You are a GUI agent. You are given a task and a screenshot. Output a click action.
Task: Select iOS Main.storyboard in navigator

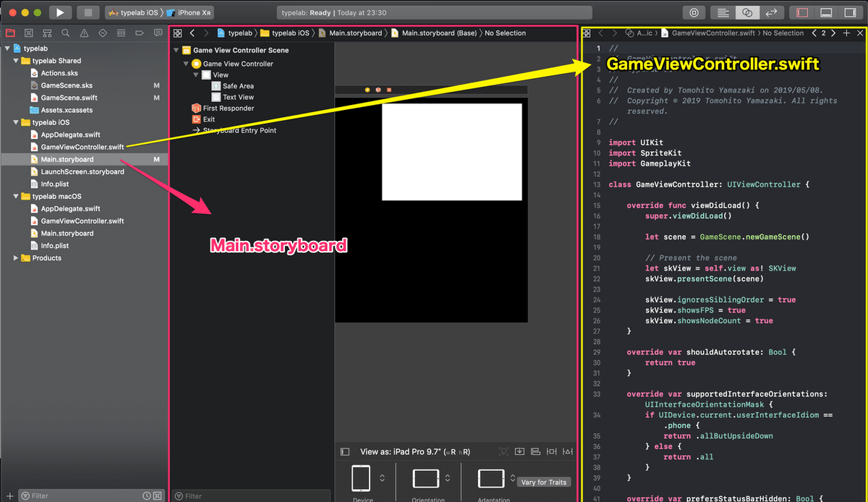coord(67,159)
